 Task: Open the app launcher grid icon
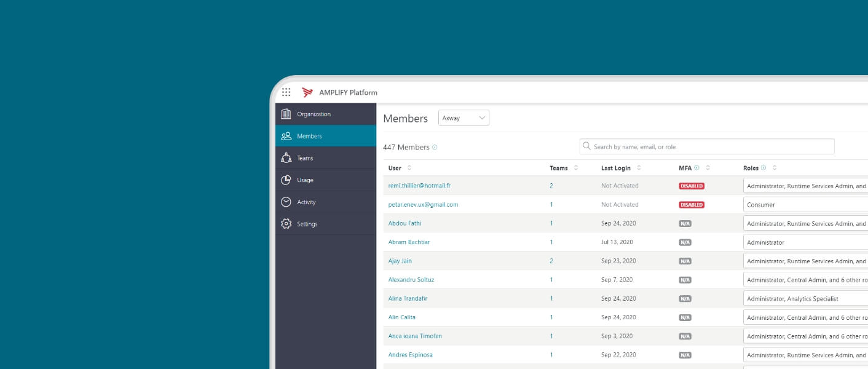[286, 92]
